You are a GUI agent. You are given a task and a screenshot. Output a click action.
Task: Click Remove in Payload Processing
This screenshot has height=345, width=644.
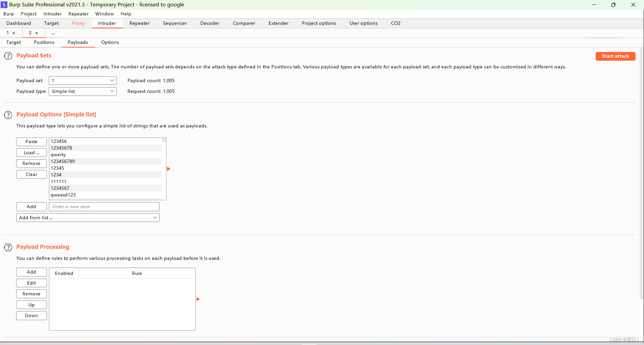click(32, 294)
